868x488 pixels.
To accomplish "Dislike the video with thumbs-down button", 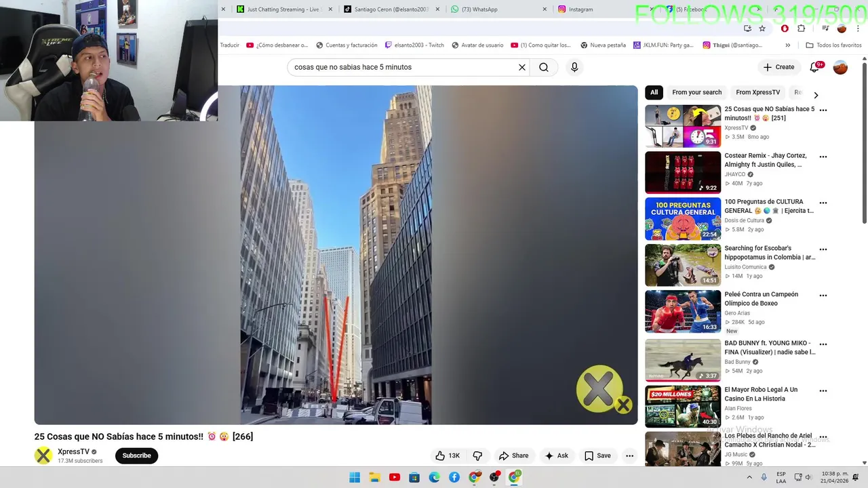I will click(477, 455).
